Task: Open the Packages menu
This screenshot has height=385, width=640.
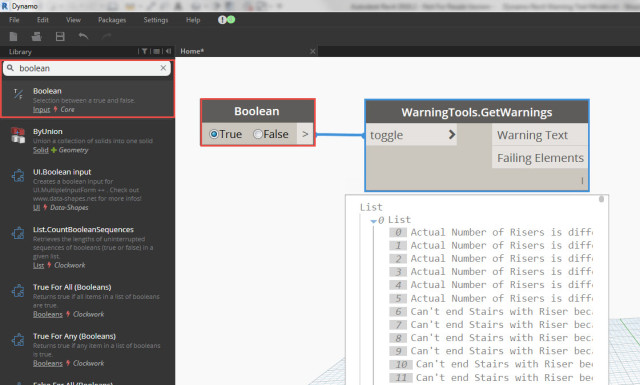Action: [112, 20]
